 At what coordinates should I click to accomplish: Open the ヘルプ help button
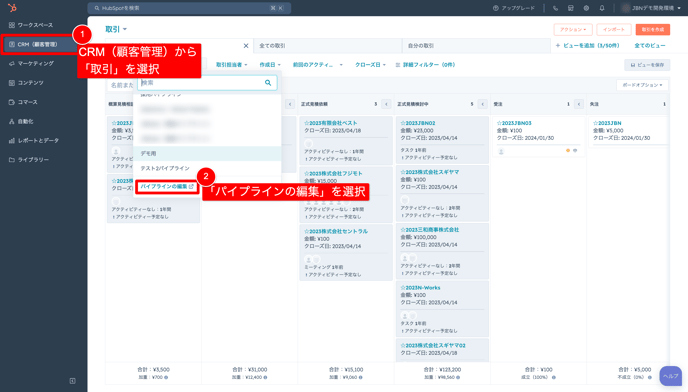coord(671,376)
